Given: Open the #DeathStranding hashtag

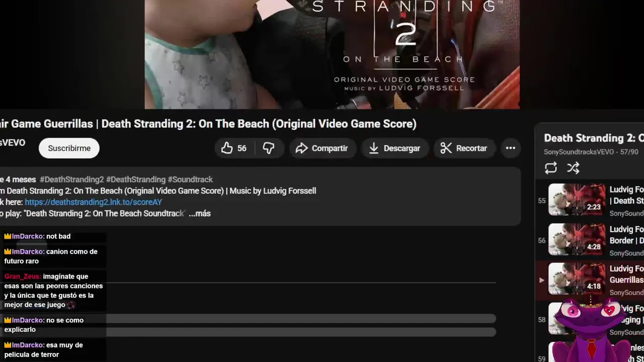Looking at the screenshot, I should point(136,179).
